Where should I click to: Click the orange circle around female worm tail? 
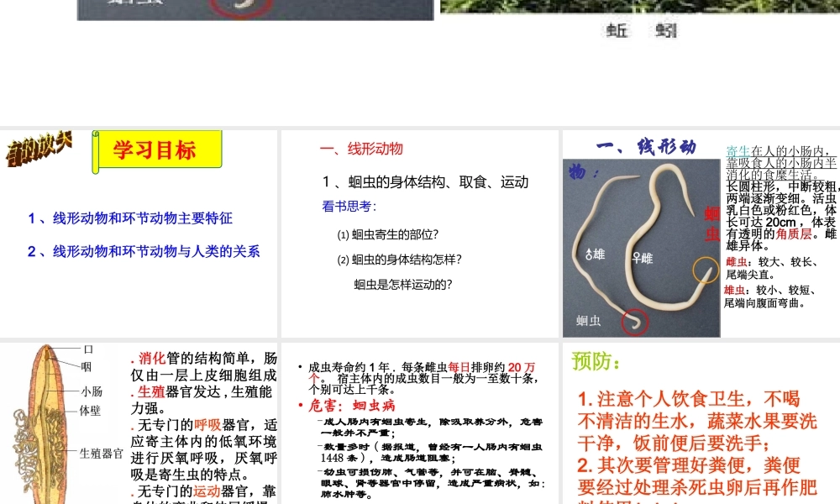(706, 270)
